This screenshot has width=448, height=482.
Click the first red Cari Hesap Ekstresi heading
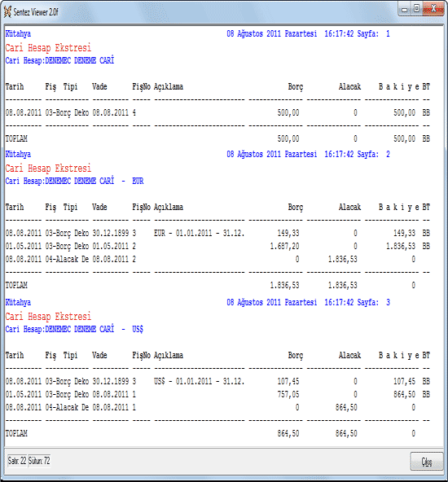coord(48,48)
